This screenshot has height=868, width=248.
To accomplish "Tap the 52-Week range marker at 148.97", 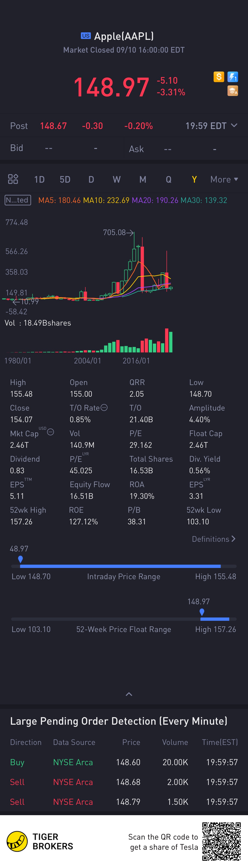I will click(202, 612).
